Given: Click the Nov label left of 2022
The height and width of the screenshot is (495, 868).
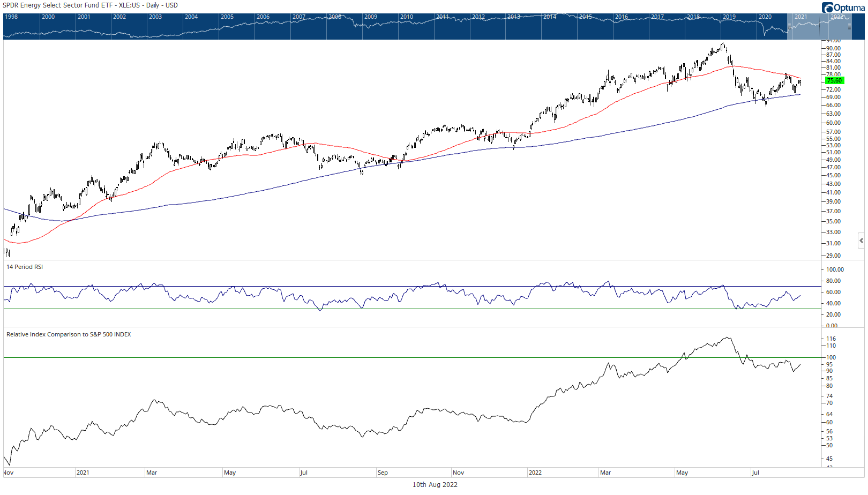Looking at the screenshot, I should (459, 472).
